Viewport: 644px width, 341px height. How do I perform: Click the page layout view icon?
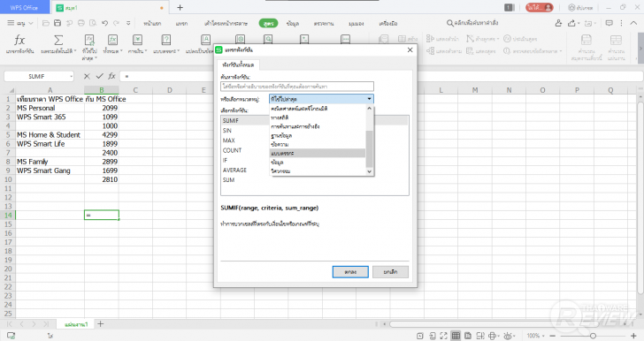coord(468,336)
